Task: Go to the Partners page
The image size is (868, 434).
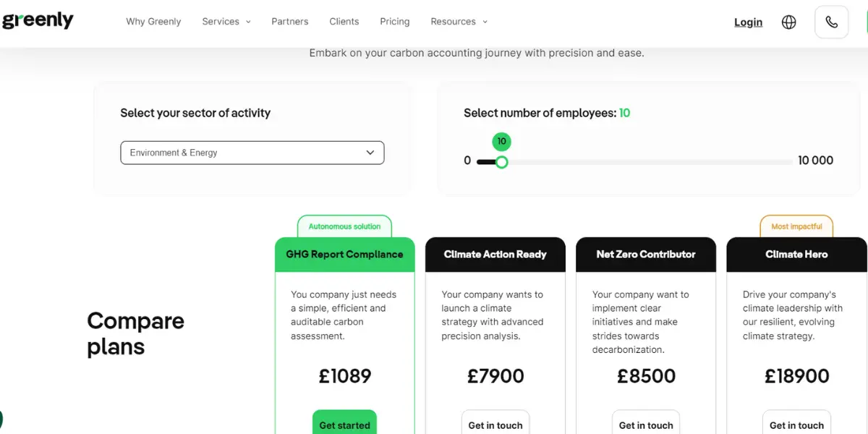Action: coord(290,22)
